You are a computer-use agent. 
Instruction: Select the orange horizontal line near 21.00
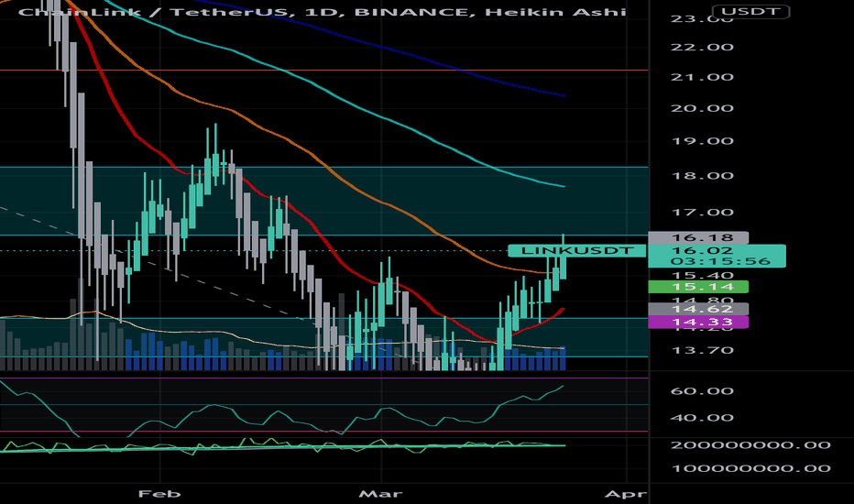324,71
